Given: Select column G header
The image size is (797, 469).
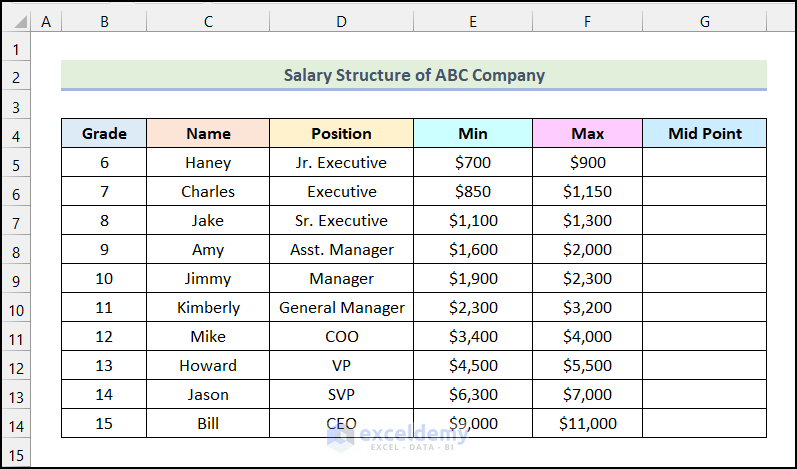Looking at the screenshot, I should click(704, 21).
